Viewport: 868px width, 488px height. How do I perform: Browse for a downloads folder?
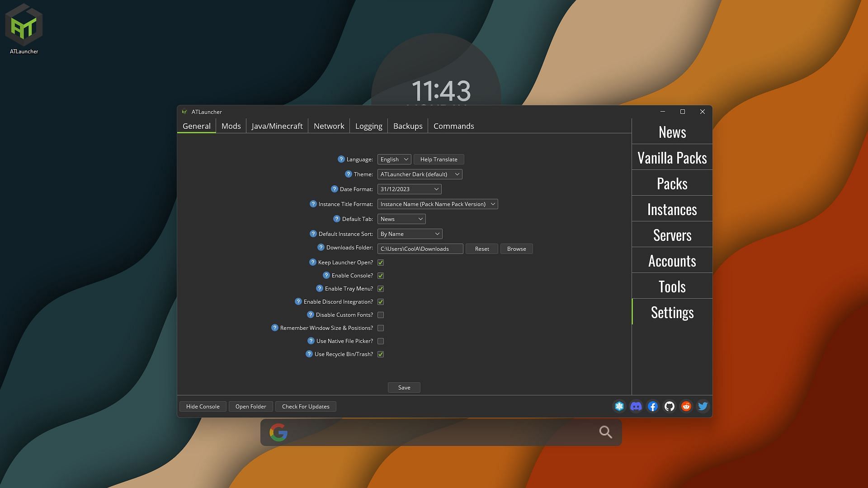point(517,249)
